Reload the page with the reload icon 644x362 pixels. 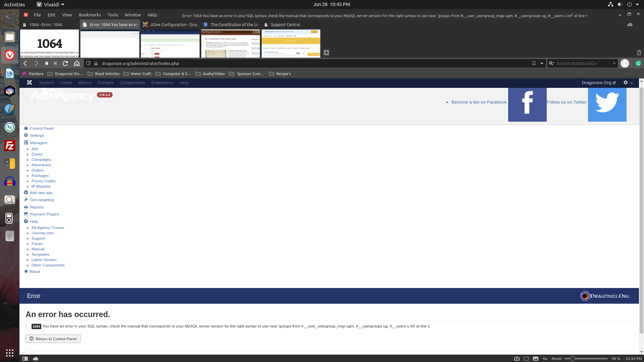click(x=65, y=63)
